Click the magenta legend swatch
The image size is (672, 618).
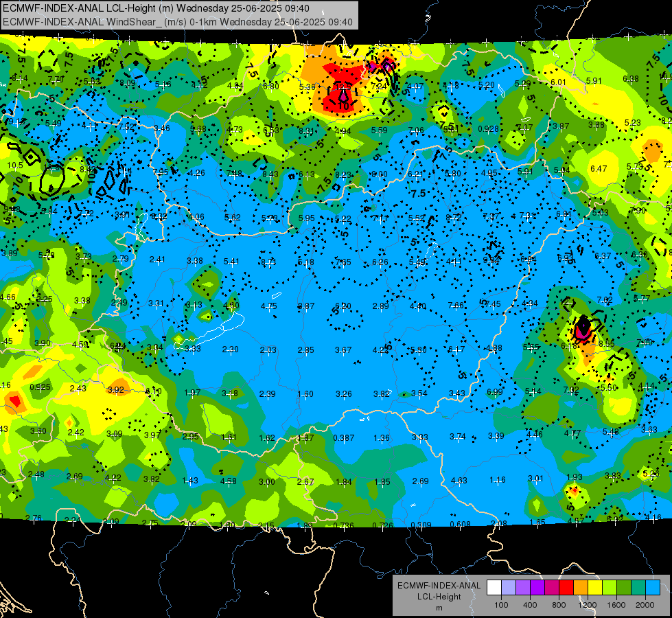tap(552, 588)
